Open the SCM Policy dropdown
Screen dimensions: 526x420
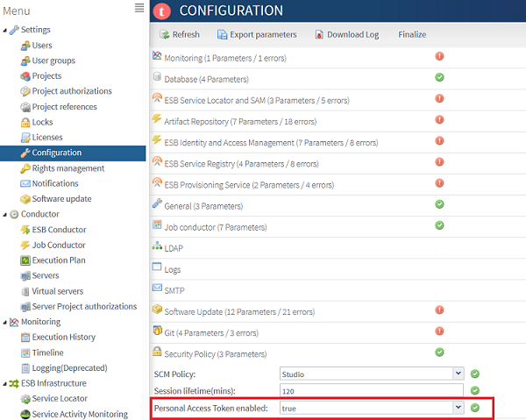point(458,374)
